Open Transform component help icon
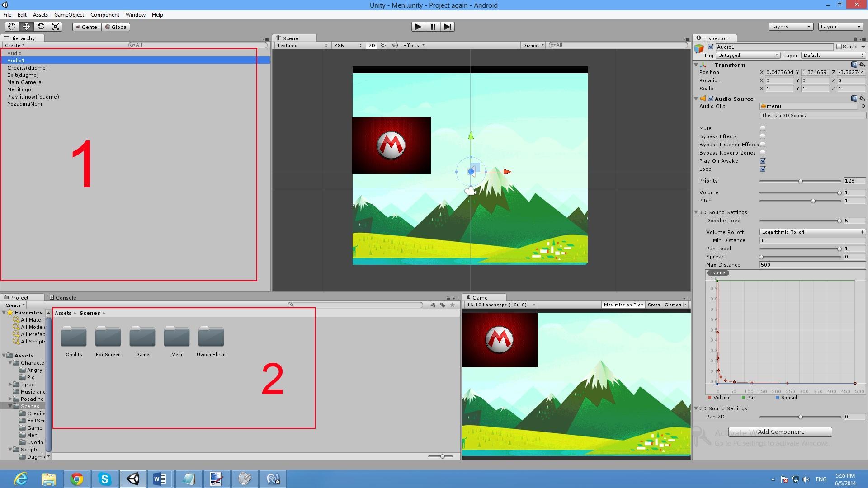Viewport: 868px width, 488px height. point(854,65)
